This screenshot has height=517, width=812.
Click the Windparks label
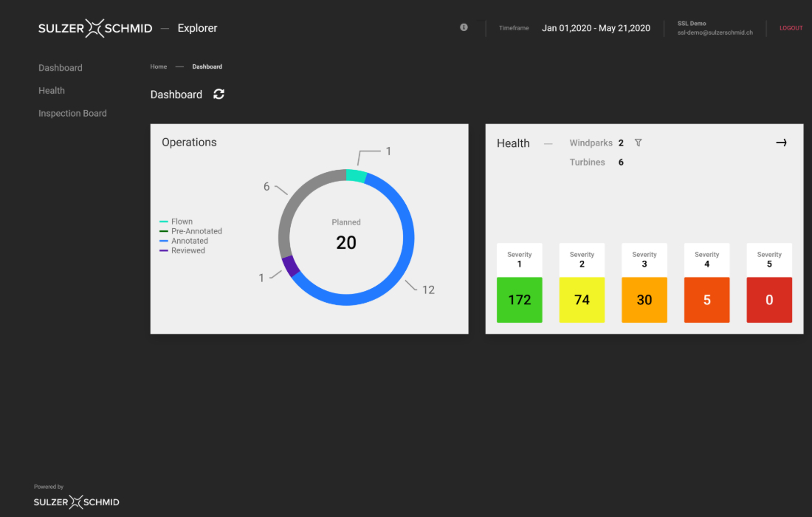pyautogui.click(x=591, y=143)
